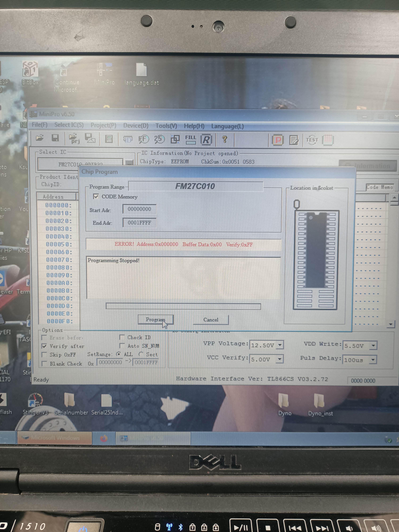Click the Read chip ID icon

128,139
